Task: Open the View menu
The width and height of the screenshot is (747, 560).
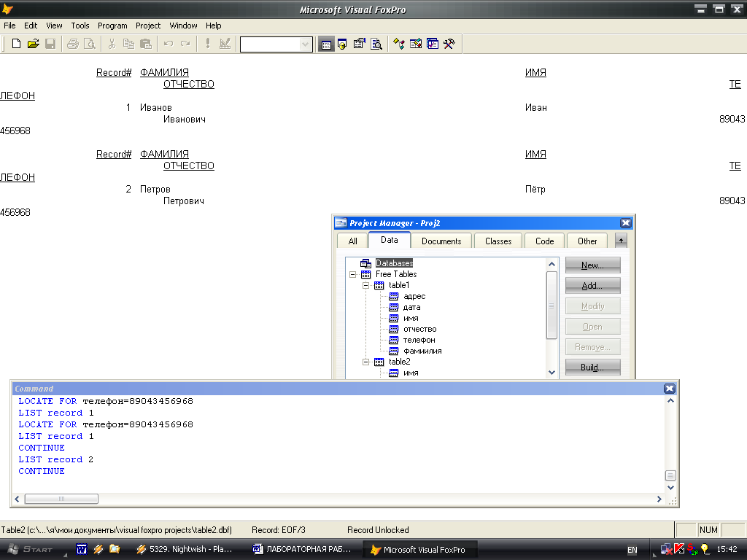Action: [54, 26]
